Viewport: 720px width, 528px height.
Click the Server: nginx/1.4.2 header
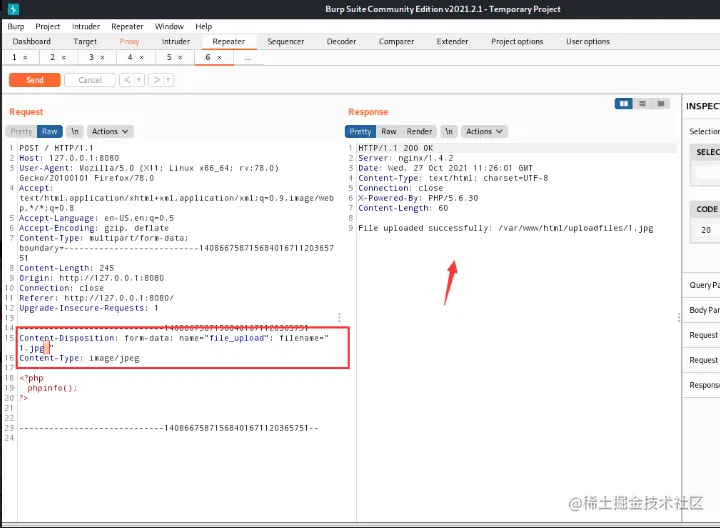click(x=405, y=158)
